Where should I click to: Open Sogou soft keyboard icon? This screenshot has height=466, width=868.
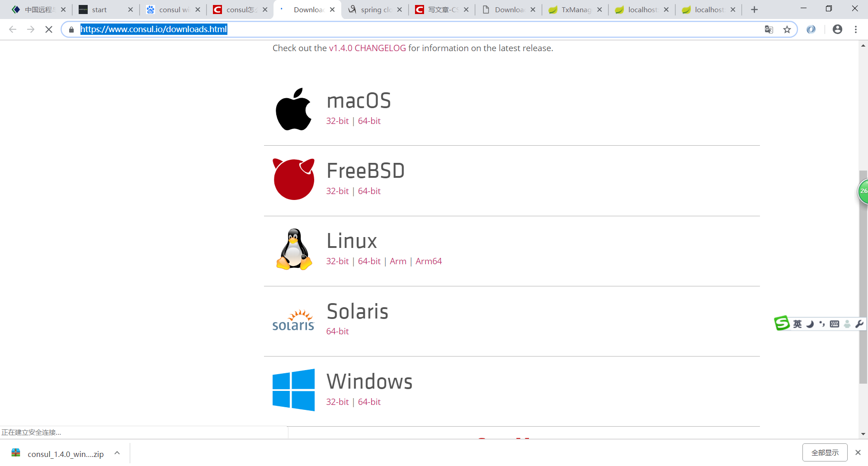pyautogui.click(x=835, y=324)
